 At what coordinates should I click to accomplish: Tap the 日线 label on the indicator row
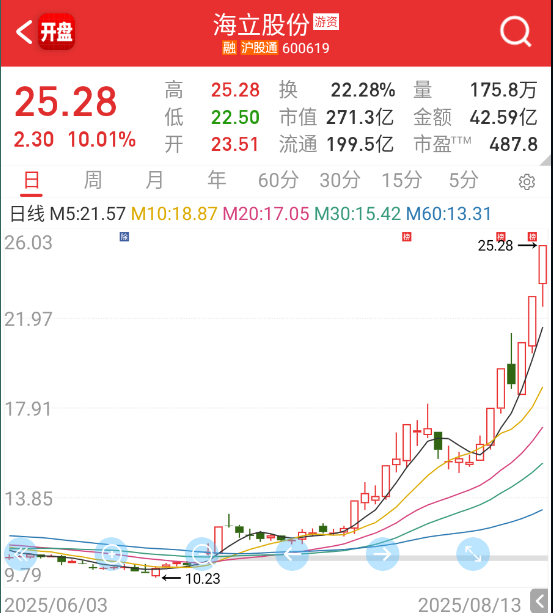pyautogui.click(x=27, y=214)
